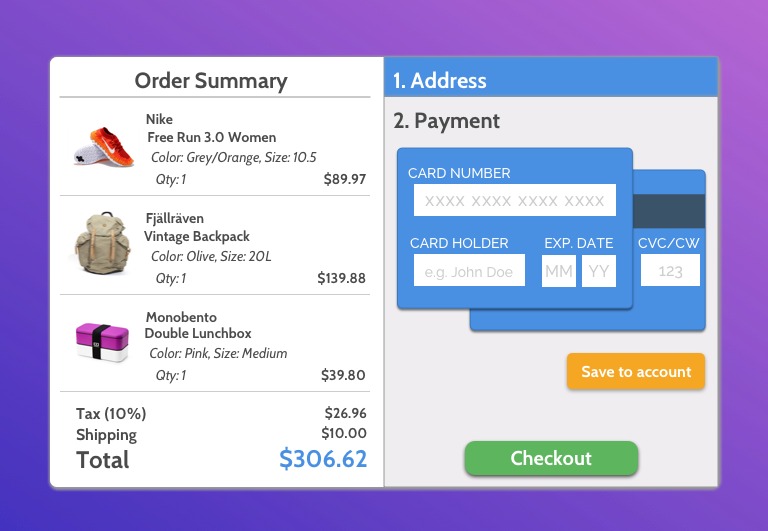Expand the 1. Address section
This screenshot has width=768, height=531.
point(551,80)
